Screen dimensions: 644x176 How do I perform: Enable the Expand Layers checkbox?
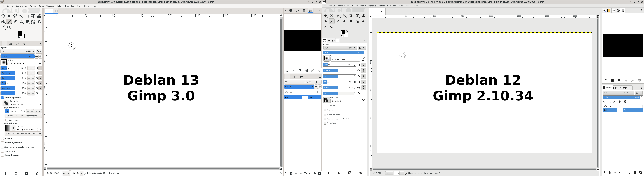click(3, 155)
